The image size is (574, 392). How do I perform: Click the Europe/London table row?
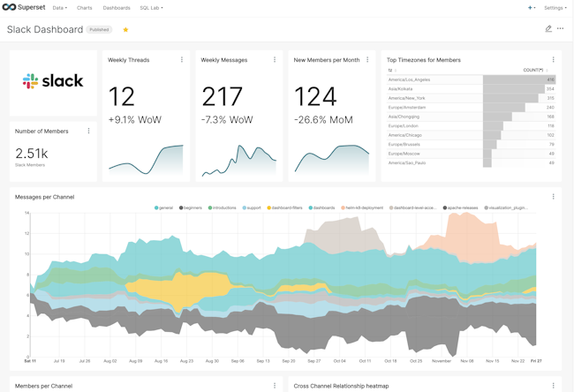click(472, 126)
